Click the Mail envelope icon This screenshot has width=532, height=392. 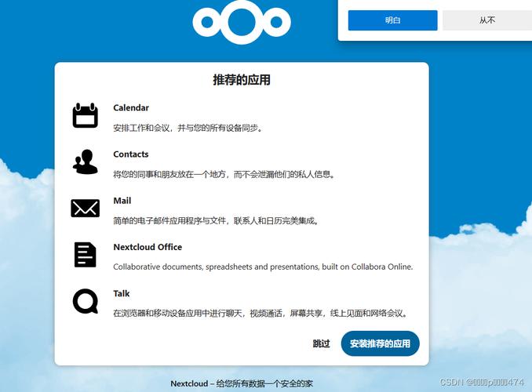click(86, 209)
